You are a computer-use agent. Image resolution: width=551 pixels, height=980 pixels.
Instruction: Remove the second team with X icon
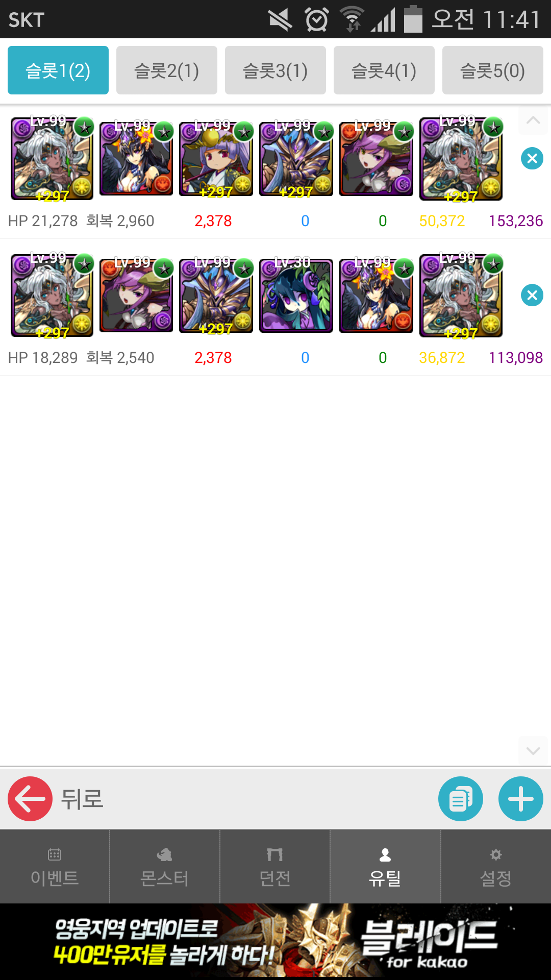click(x=532, y=295)
